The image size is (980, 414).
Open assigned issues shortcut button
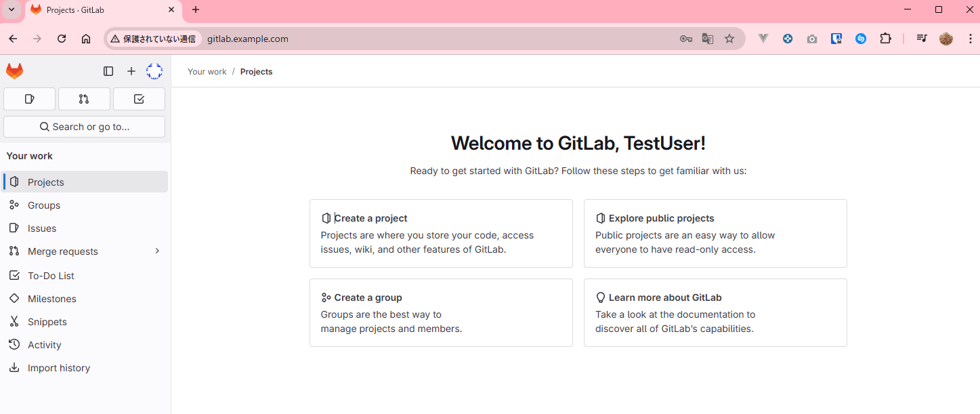[x=29, y=99]
